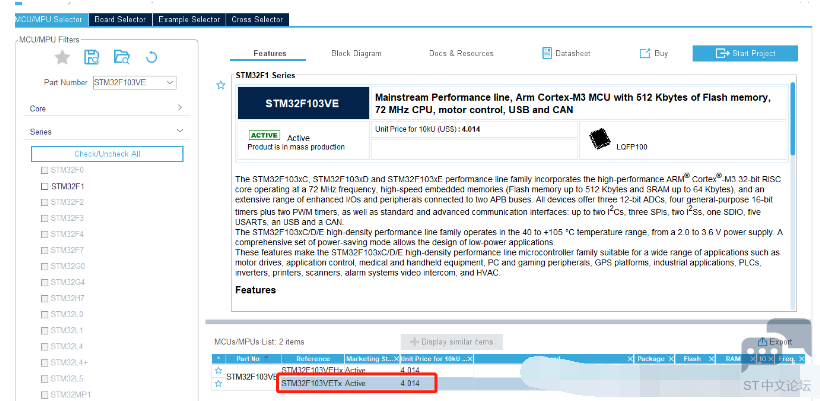Toggle the STM32F3 series checkbox
Screen dimensions: 820x401
(x=44, y=219)
